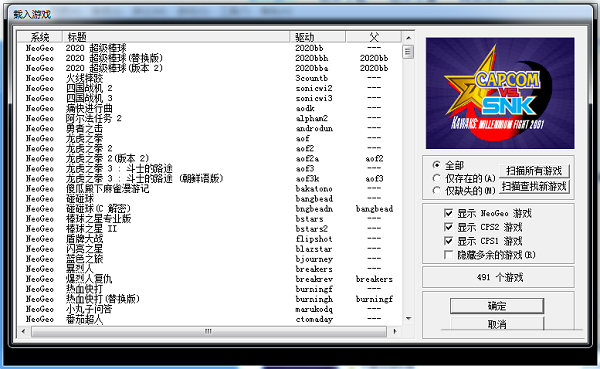
Task: Select the 四国战机 2 row
Action: coord(209,88)
